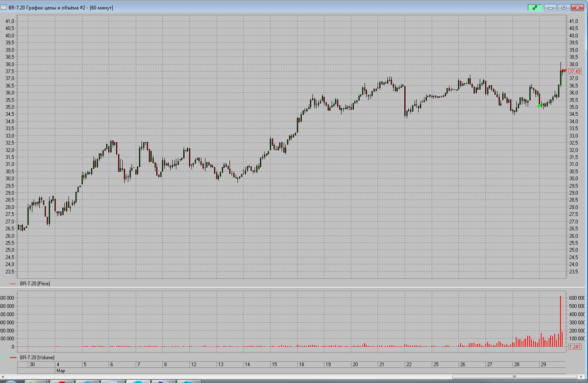Click the red line icon beside BR-7.20 [Volume]
588x383 pixels.
(x=13, y=358)
